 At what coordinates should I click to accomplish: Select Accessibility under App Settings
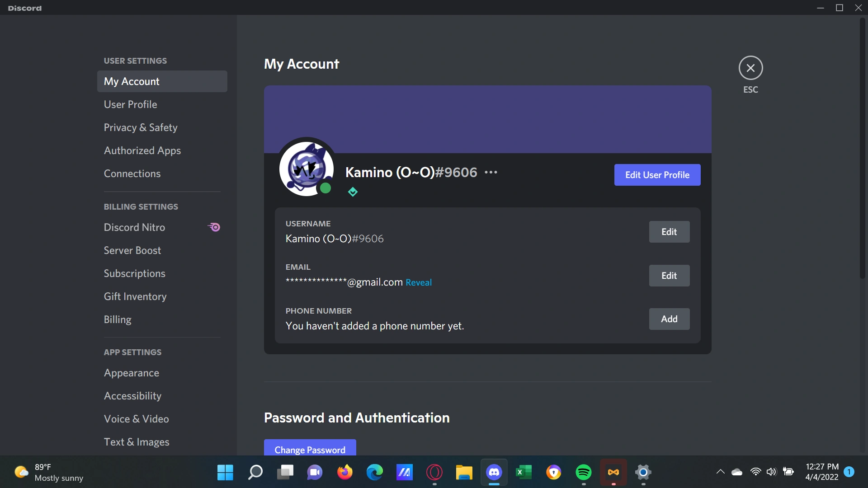[132, 396]
